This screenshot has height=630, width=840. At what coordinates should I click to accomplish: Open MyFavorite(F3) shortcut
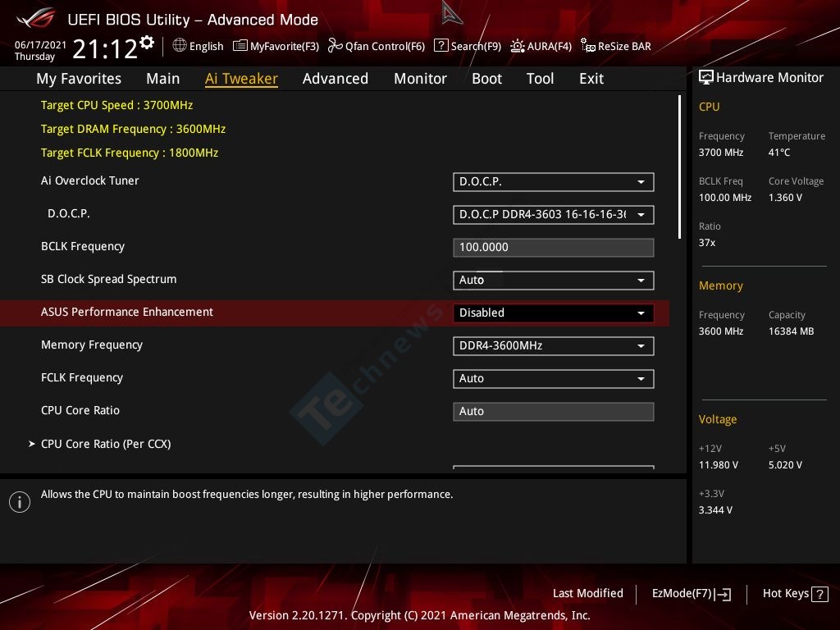pos(276,46)
